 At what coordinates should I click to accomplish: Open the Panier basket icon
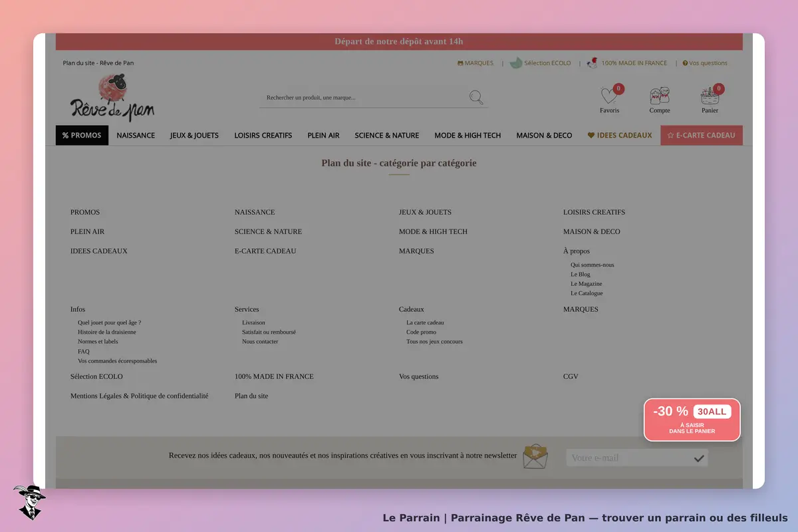pyautogui.click(x=710, y=96)
